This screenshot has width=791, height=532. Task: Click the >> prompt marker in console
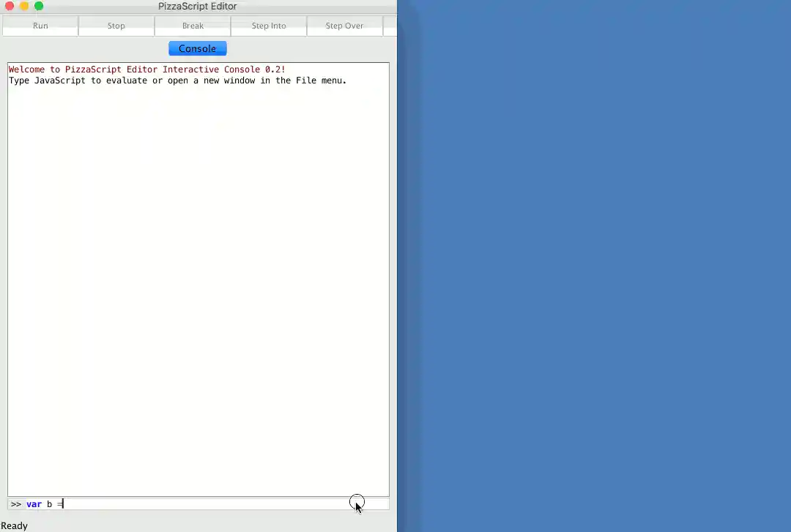(x=15, y=503)
